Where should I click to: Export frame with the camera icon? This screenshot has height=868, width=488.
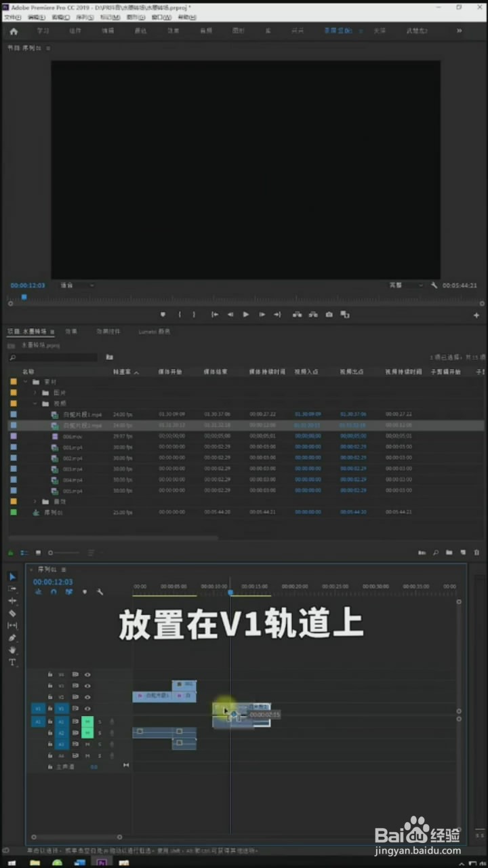click(329, 315)
